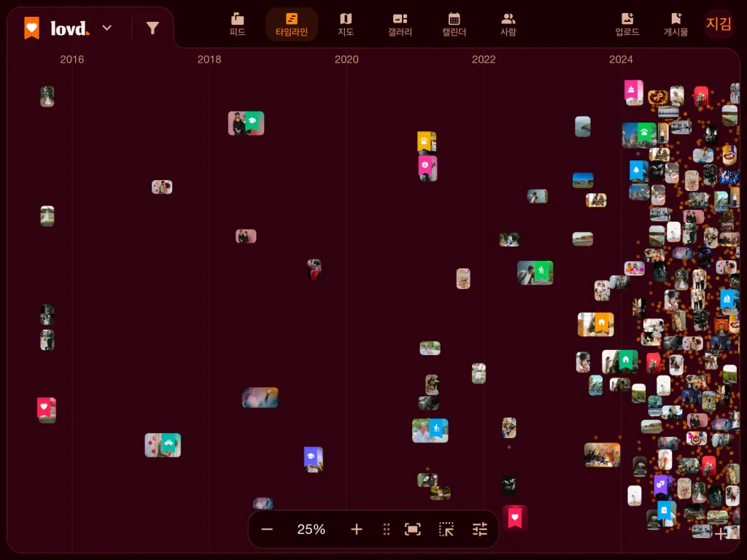
Task: Click the lovd heart logo
Action: [32, 28]
